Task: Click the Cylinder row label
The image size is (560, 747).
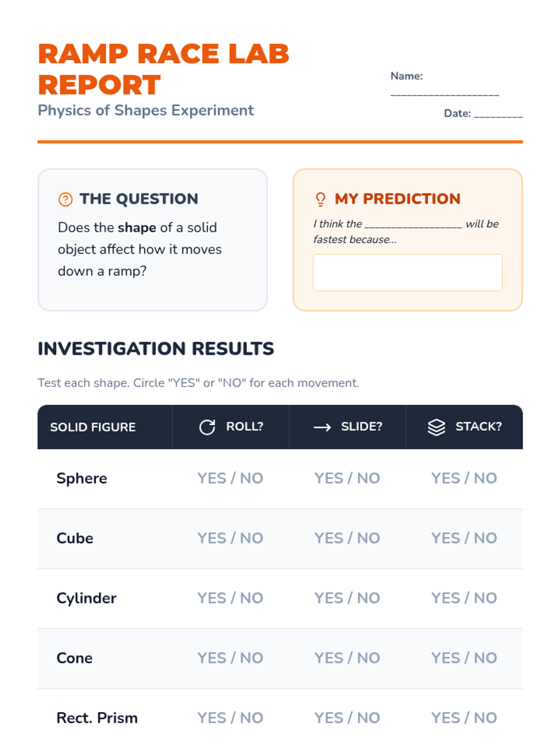Action: click(86, 598)
